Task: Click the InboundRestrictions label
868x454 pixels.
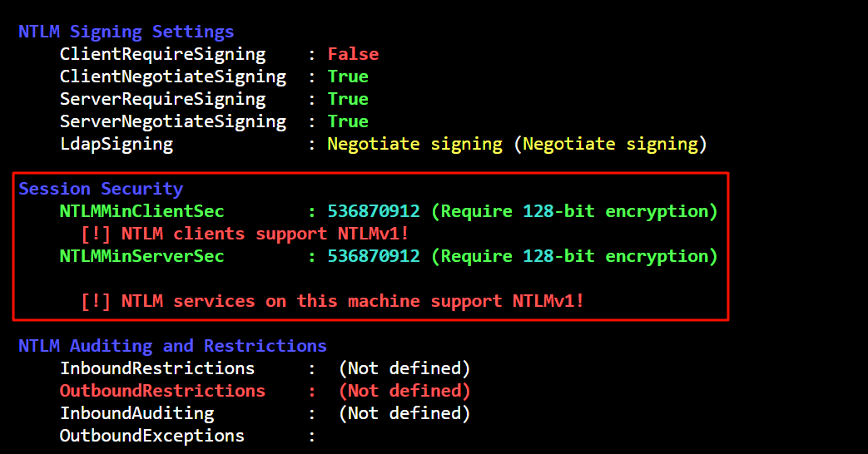Action: tap(157, 368)
